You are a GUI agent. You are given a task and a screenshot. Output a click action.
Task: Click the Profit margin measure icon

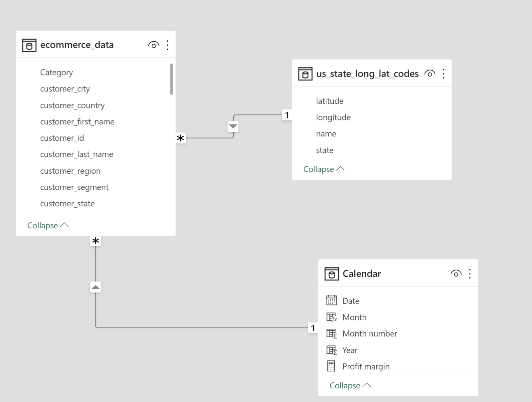coord(331,366)
